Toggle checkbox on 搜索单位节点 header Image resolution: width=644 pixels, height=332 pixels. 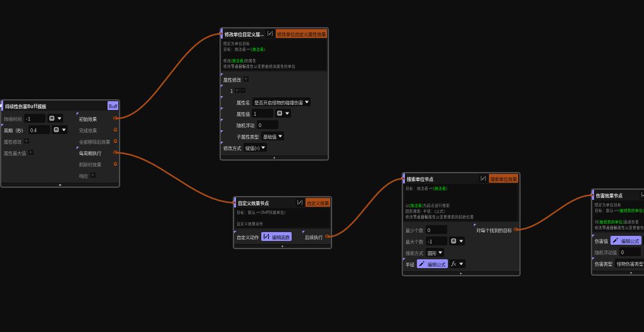coord(483,178)
